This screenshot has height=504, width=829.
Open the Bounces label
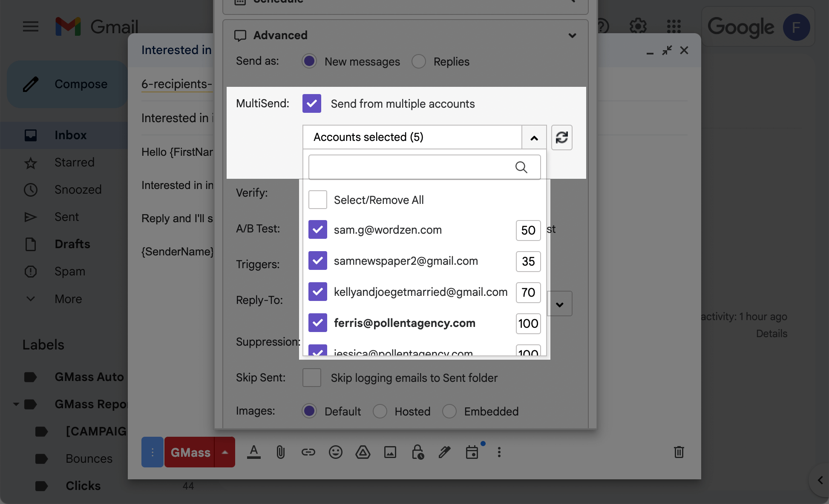point(89,459)
